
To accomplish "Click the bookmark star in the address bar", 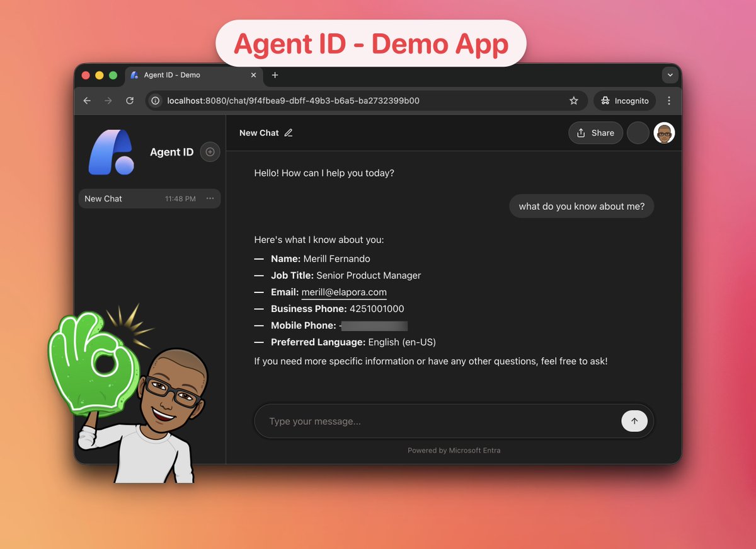I will [573, 100].
